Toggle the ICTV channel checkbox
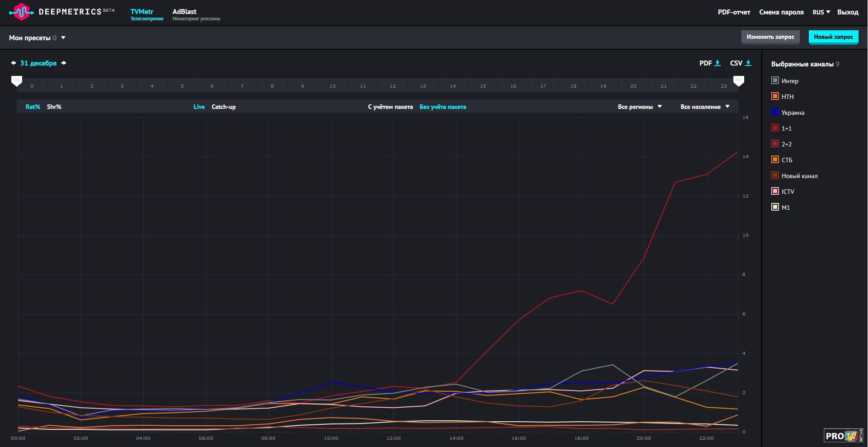Viewport: 868px width, 447px height. [775, 191]
